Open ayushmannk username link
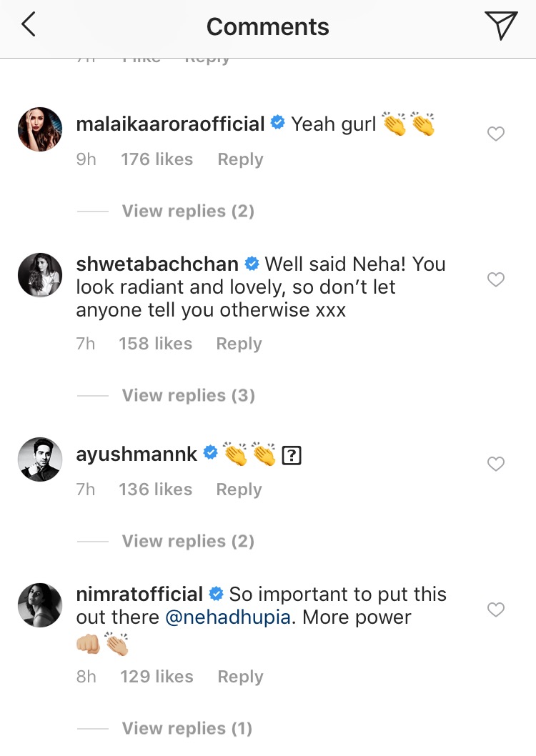The width and height of the screenshot is (536, 756). [x=137, y=454]
